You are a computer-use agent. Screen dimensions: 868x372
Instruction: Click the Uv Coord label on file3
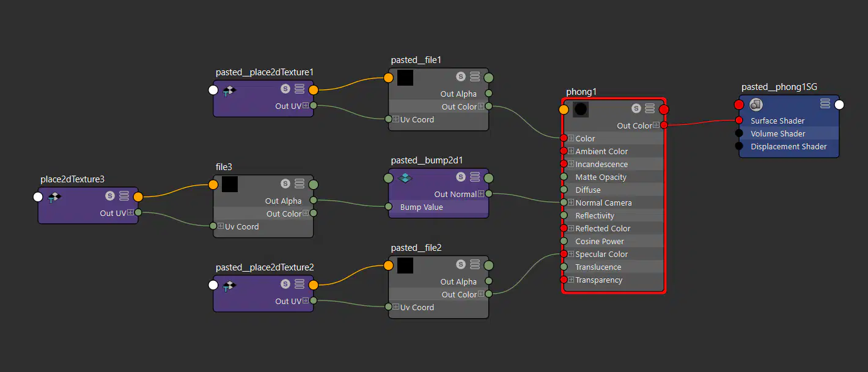242,226
